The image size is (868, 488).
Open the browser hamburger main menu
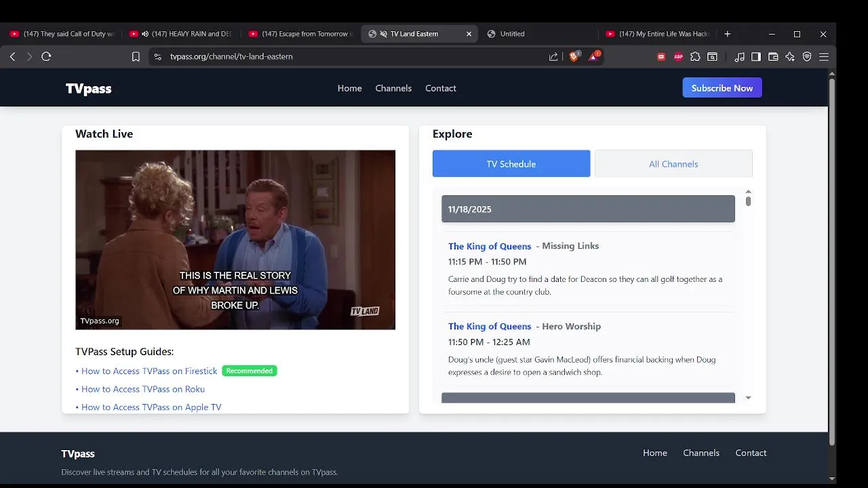(x=824, y=57)
